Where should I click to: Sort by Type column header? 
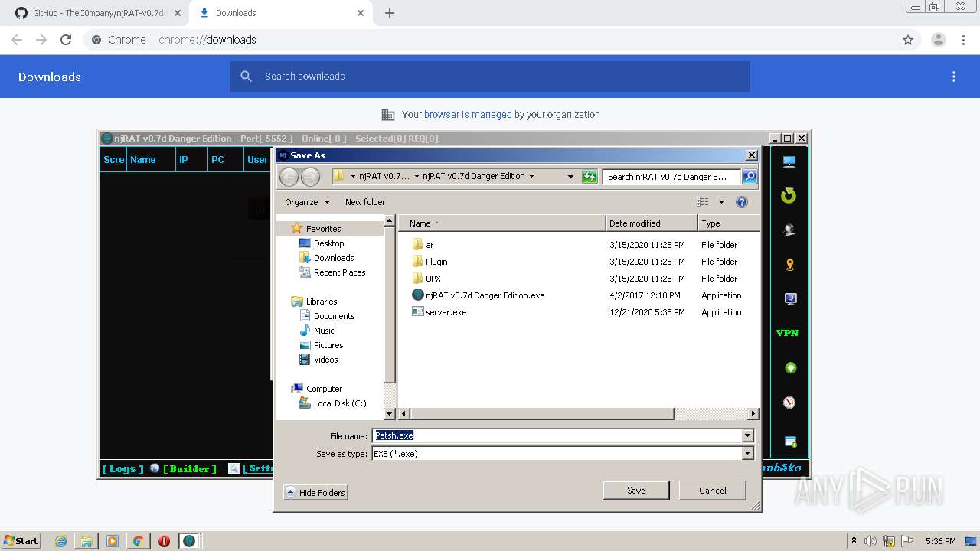tap(728, 223)
